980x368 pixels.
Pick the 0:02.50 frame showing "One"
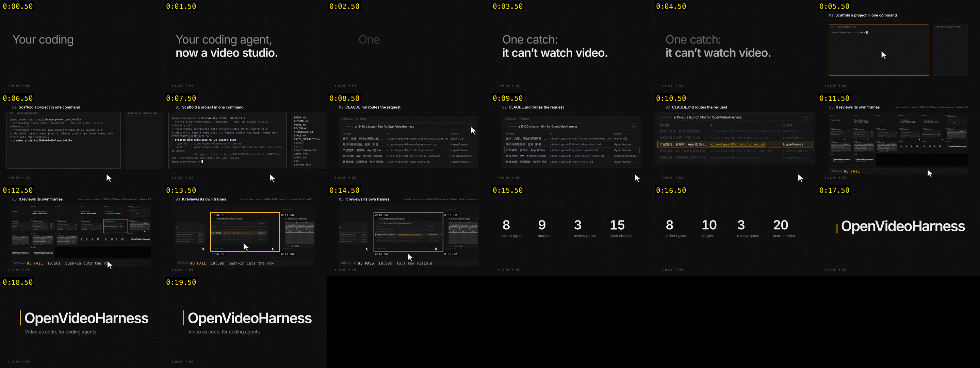pos(408,46)
